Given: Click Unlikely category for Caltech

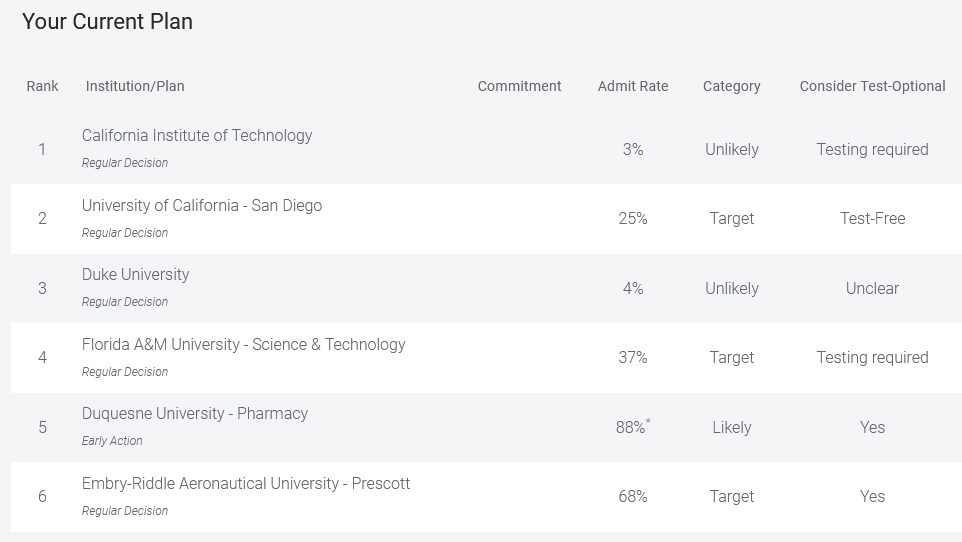Looking at the screenshot, I should click(x=731, y=149).
